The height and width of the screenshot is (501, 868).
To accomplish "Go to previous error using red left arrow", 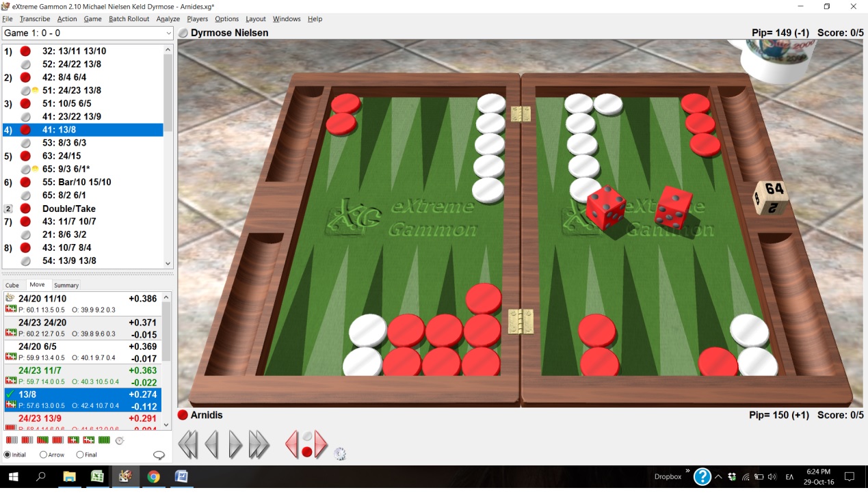I will point(292,444).
